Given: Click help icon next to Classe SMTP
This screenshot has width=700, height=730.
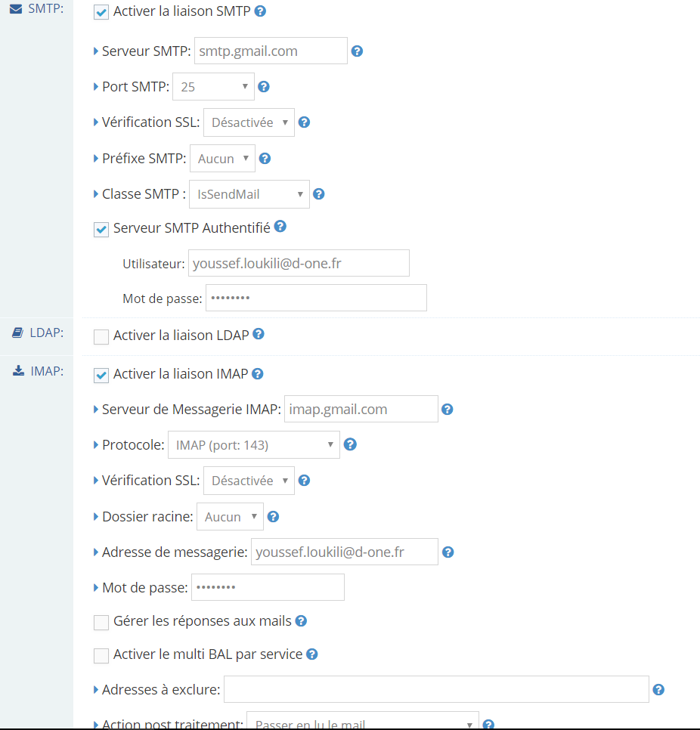Looking at the screenshot, I should [x=319, y=194].
